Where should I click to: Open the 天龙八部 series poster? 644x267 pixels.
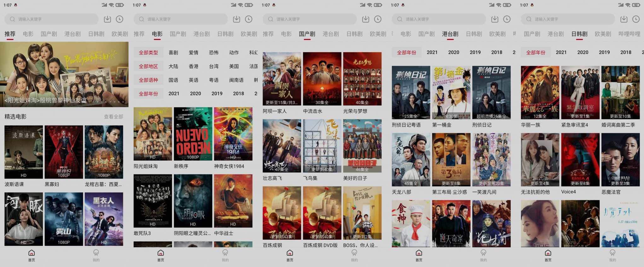[x=411, y=160]
